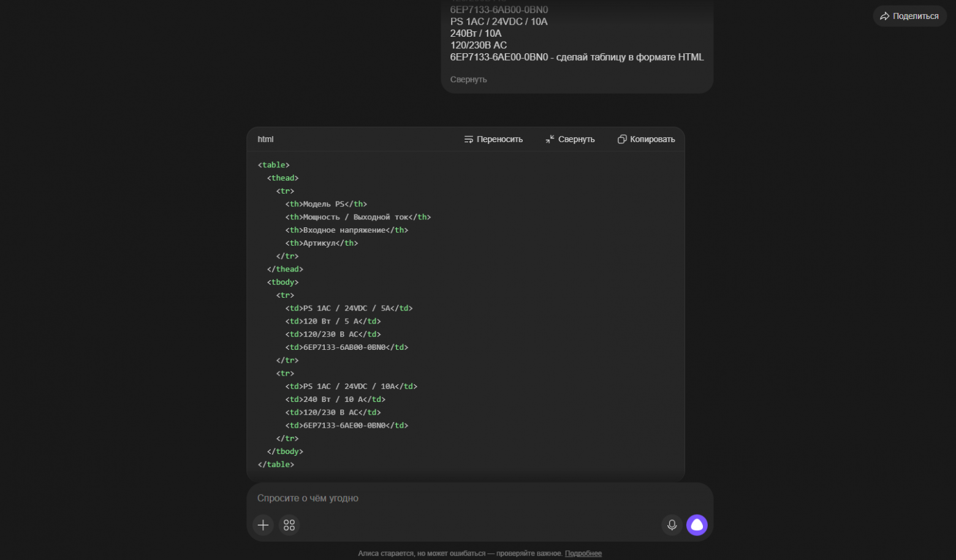Click the <tbody> opening tag line
956x560 pixels.
[283, 282]
